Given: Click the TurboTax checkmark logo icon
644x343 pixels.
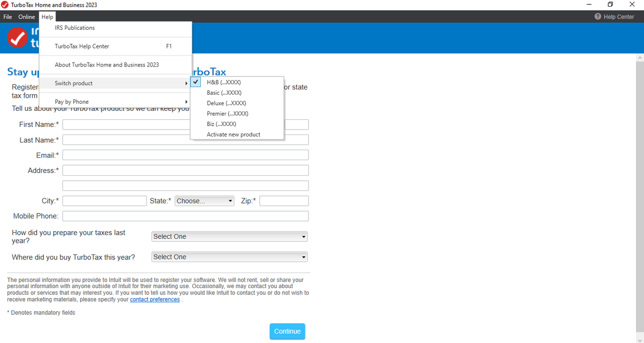Looking at the screenshot, I should click(18, 38).
